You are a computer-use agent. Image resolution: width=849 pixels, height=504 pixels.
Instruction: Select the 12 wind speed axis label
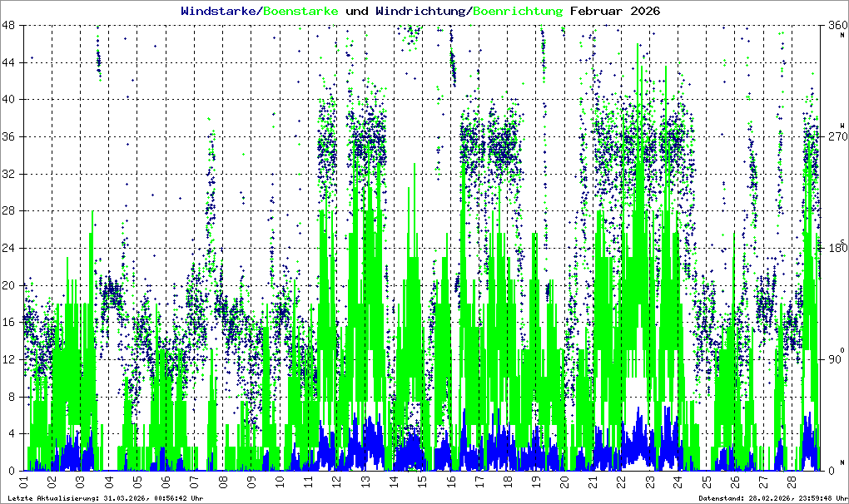coord(9,359)
